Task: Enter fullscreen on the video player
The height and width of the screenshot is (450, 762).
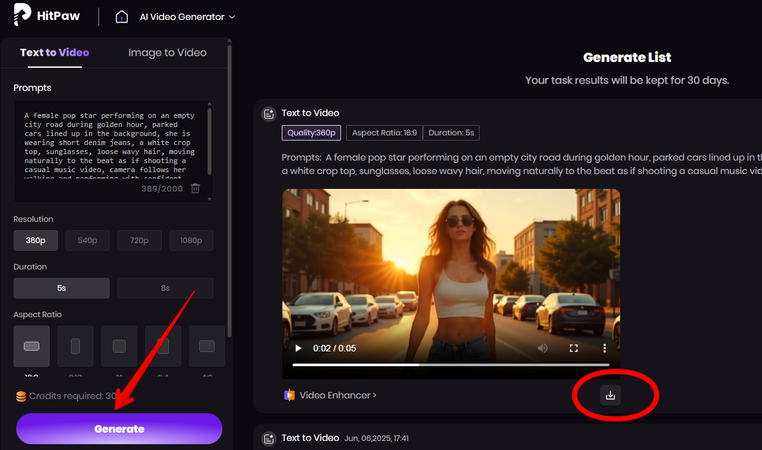Action: [x=573, y=348]
